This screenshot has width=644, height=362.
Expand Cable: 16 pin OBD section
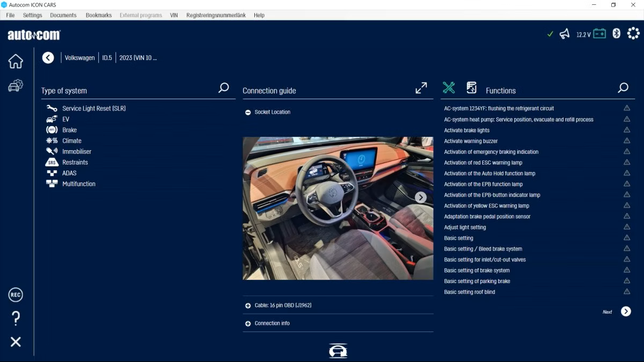(x=248, y=305)
